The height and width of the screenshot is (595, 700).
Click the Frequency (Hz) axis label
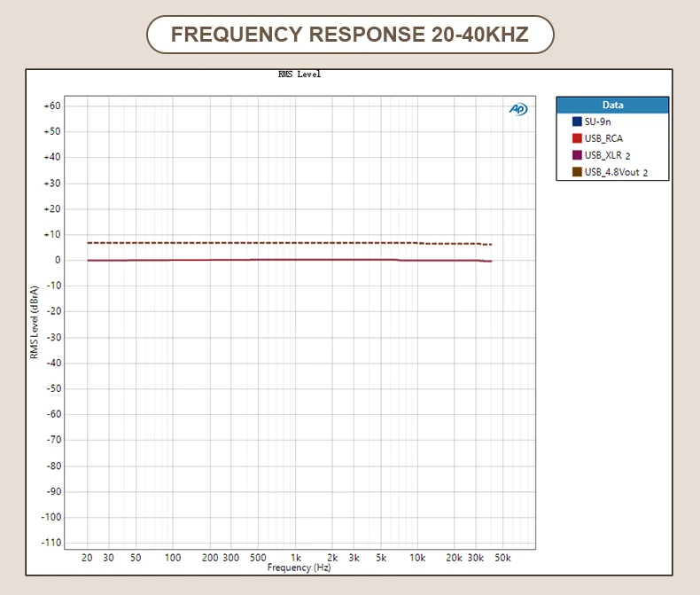(299, 568)
